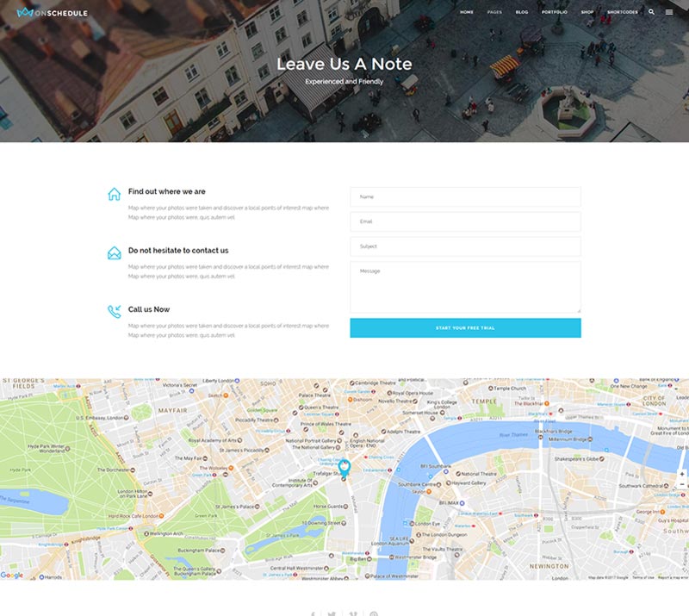Click the envelope icon beside contact us

click(115, 252)
